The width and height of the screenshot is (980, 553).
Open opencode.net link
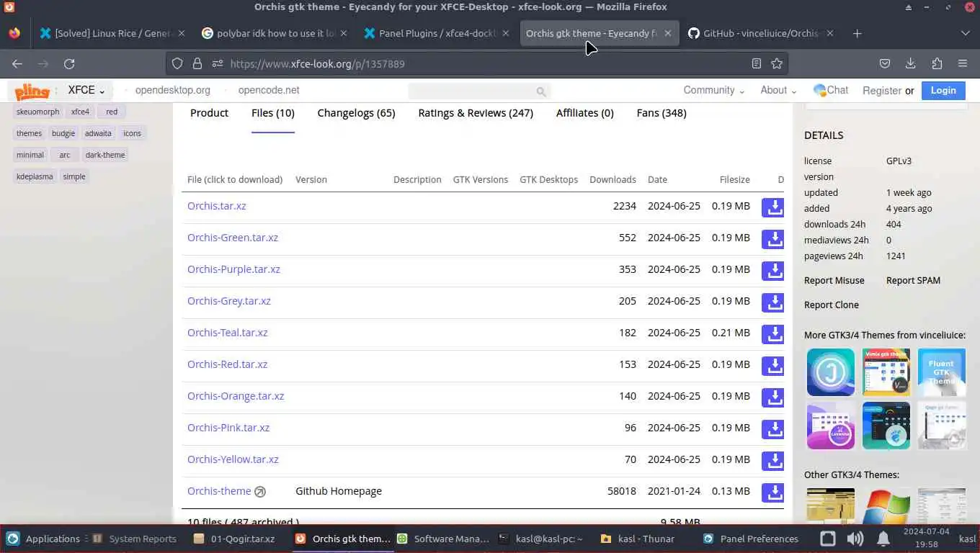tap(269, 90)
